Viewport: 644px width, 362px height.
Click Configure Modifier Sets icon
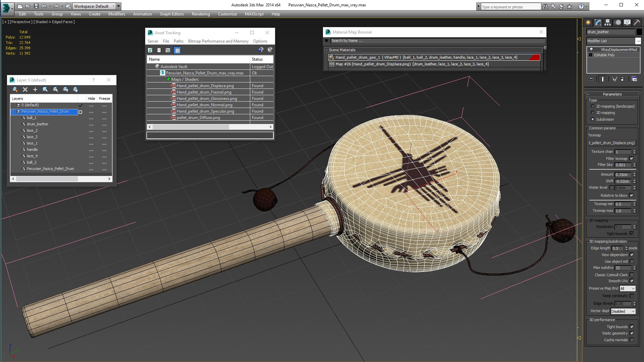pyautogui.click(x=634, y=79)
